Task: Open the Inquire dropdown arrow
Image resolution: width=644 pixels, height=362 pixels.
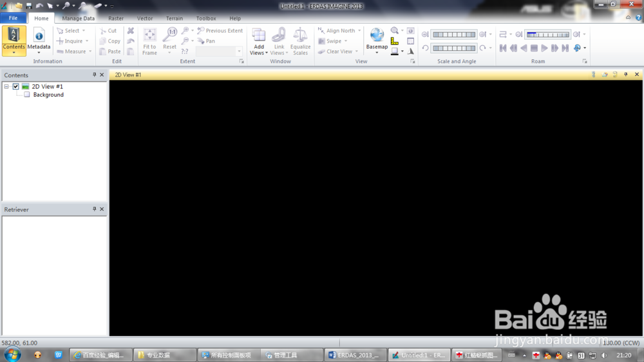Action: (87, 41)
